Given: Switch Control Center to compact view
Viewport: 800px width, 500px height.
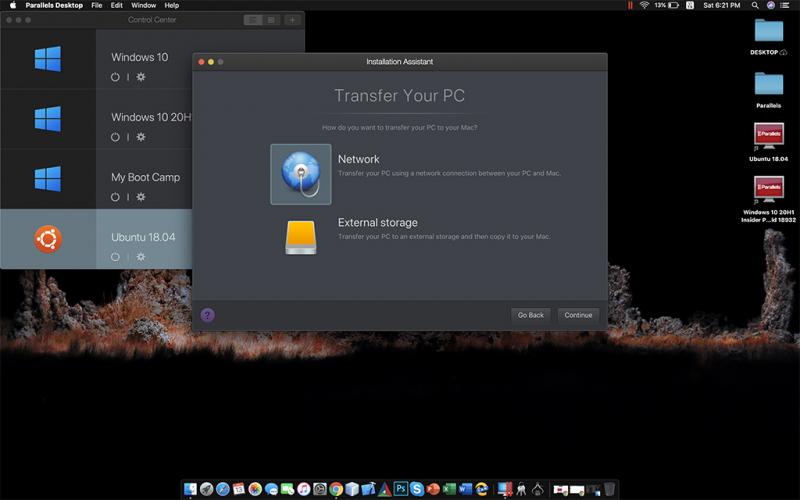Looking at the screenshot, I should click(x=271, y=20).
